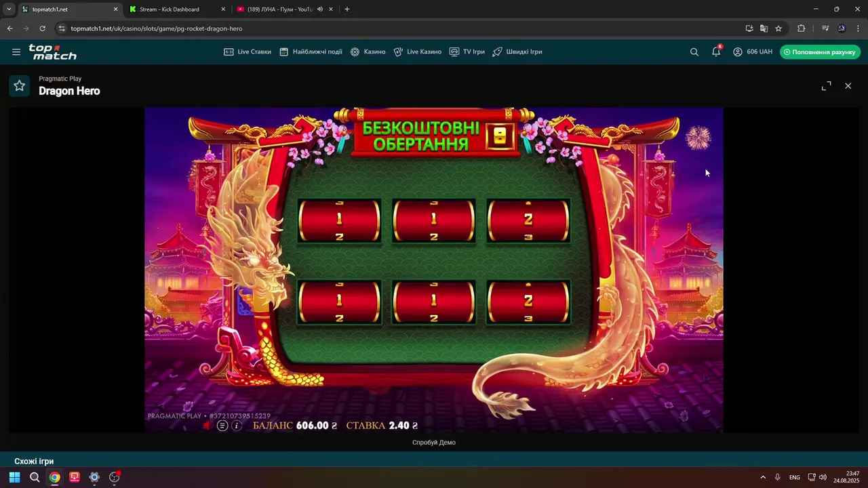Reload the current page
868x488 pixels.
(42, 28)
